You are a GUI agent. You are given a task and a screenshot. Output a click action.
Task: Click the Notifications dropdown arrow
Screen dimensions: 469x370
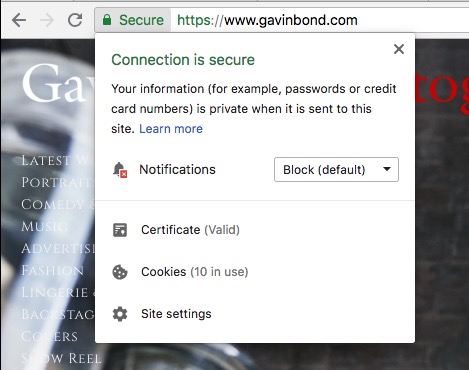[x=387, y=169]
